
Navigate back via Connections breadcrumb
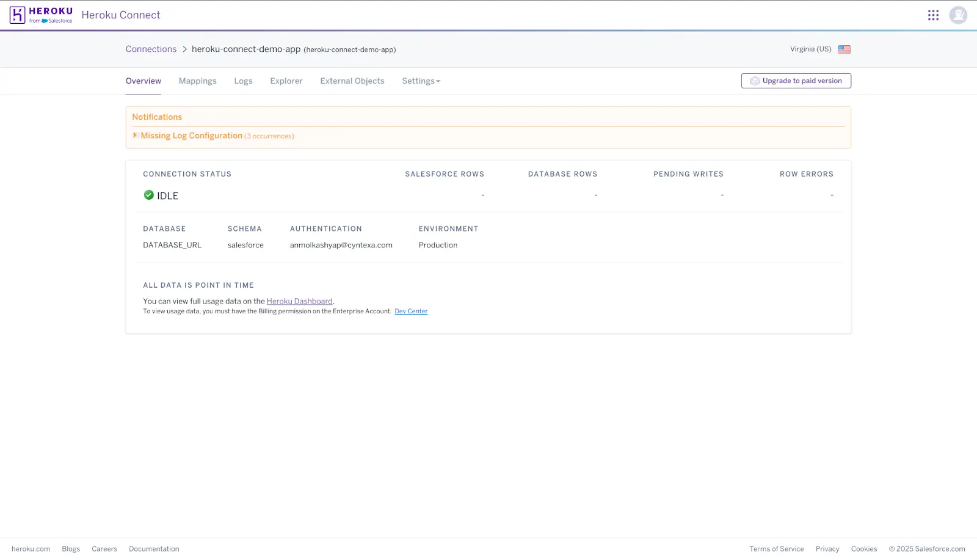coord(151,49)
